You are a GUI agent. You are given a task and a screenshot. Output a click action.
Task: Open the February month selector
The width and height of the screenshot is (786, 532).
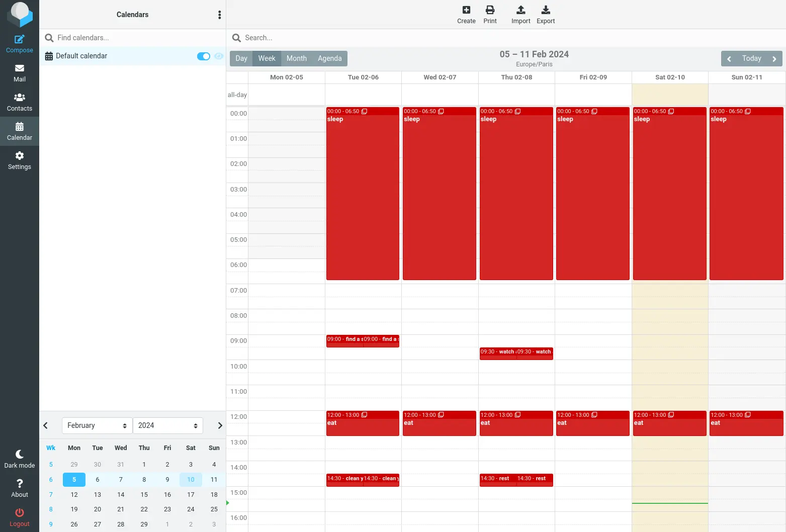[x=97, y=425]
